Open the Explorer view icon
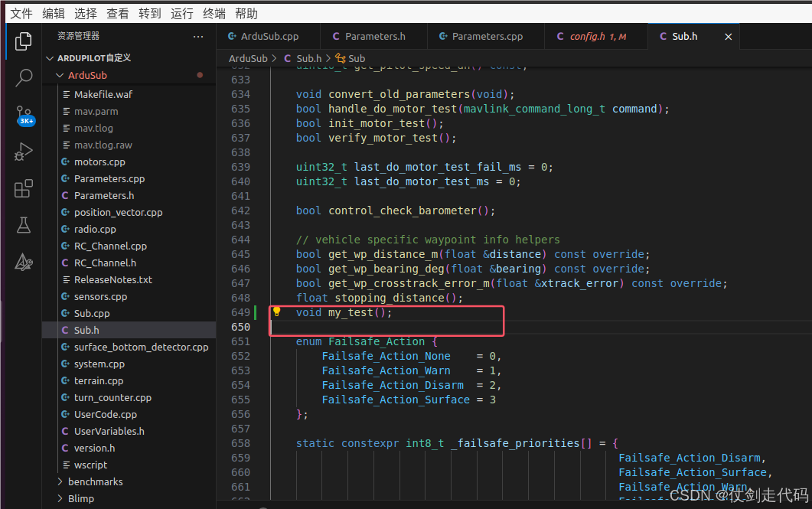Screen dimensions: 812x509 point(23,42)
